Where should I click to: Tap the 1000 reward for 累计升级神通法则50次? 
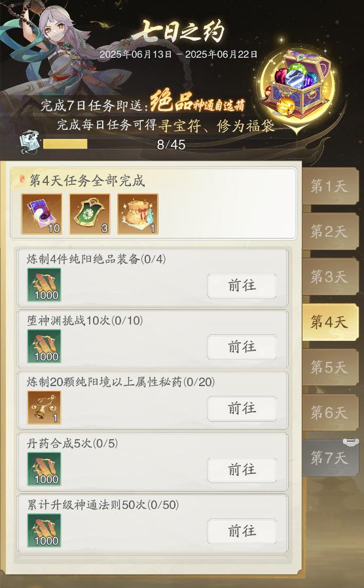44,530
